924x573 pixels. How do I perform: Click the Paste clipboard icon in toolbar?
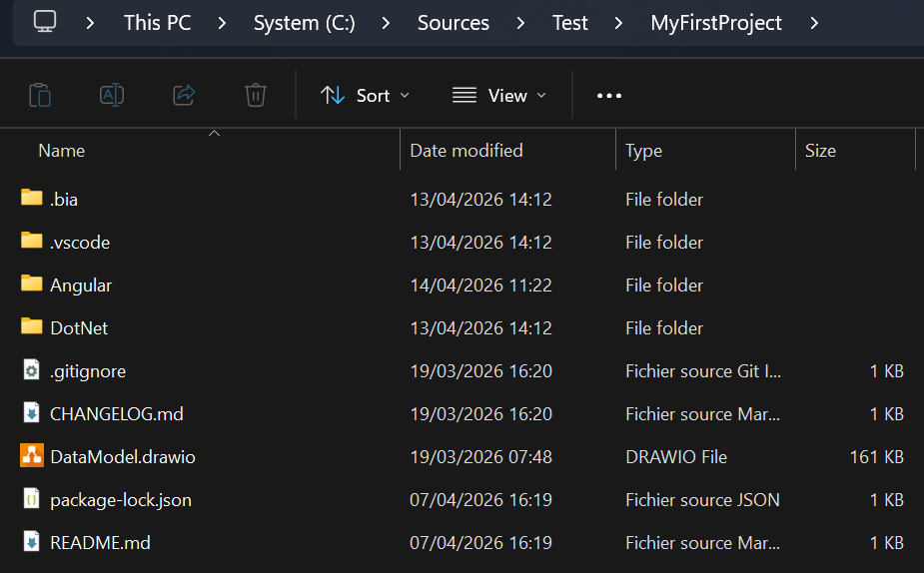coord(40,95)
